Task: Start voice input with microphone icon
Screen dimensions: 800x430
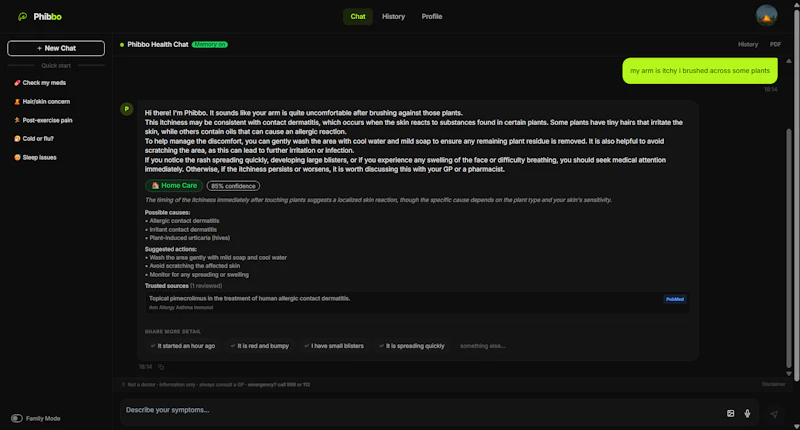Action: click(747, 414)
